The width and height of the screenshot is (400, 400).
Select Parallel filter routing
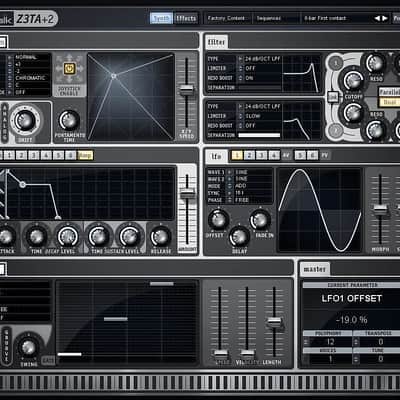389,92
